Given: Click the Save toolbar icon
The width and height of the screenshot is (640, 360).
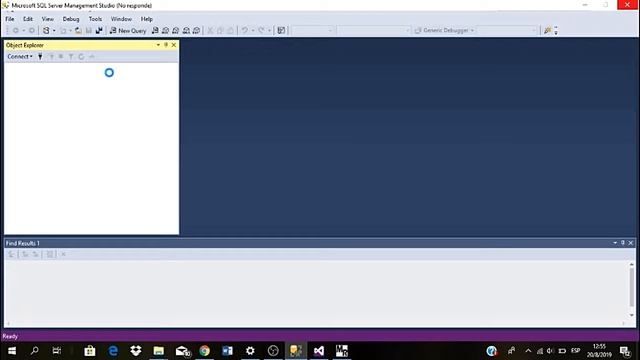Looking at the screenshot, I should [x=89, y=31].
